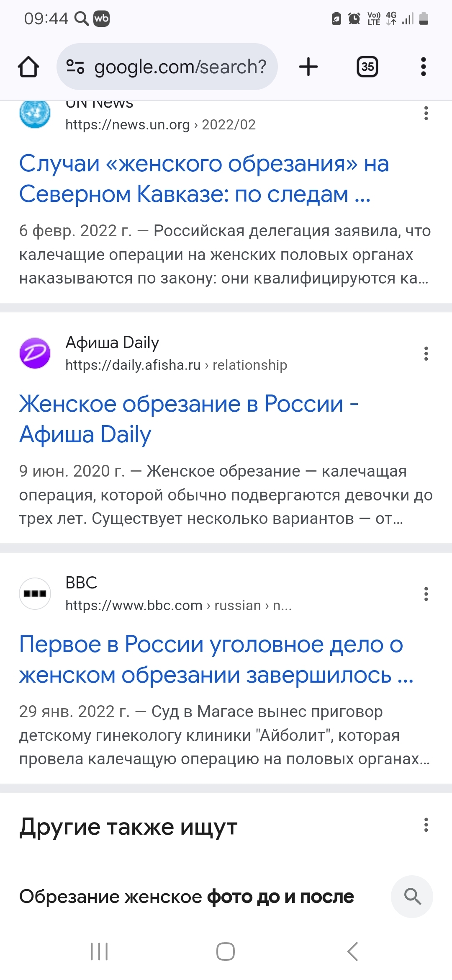Open 'Другие также ищут' three-dot menu
The height and width of the screenshot is (980, 452).
coord(426,825)
